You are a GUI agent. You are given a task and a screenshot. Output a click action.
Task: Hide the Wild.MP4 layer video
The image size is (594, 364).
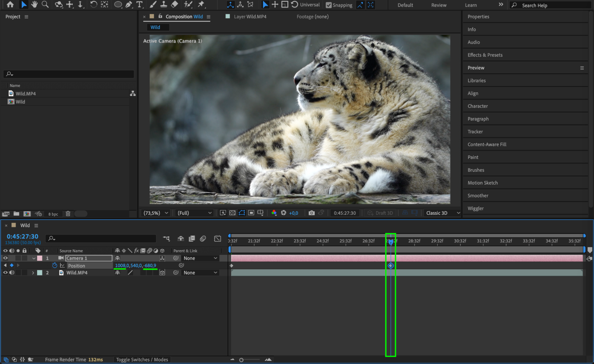[5, 273]
